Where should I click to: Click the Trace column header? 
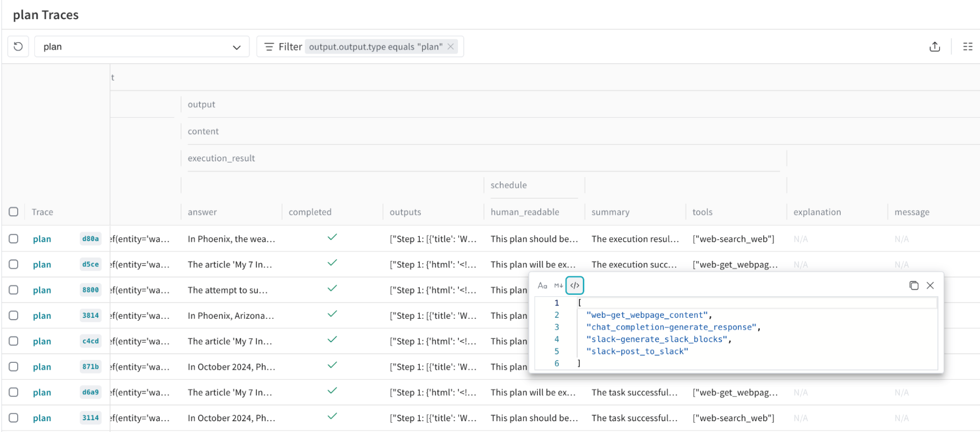click(43, 212)
